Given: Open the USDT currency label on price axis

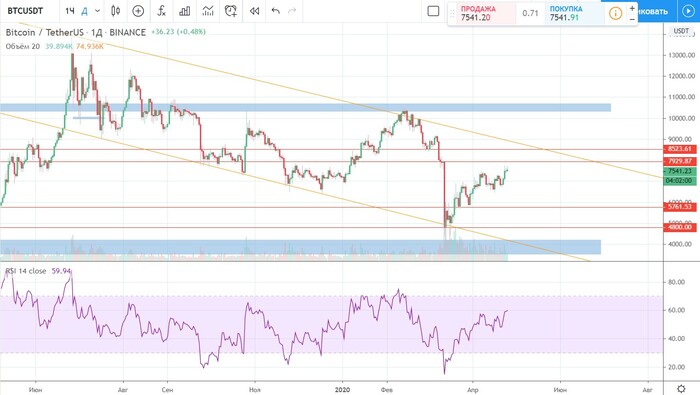Looking at the screenshot, I should pos(681,31).
